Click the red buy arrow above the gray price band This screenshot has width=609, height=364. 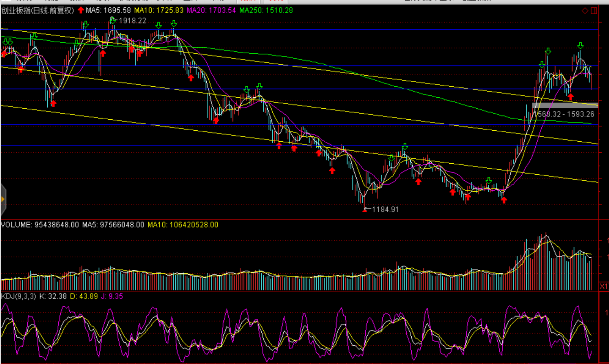pyautogui.click(x=570, y=97)
